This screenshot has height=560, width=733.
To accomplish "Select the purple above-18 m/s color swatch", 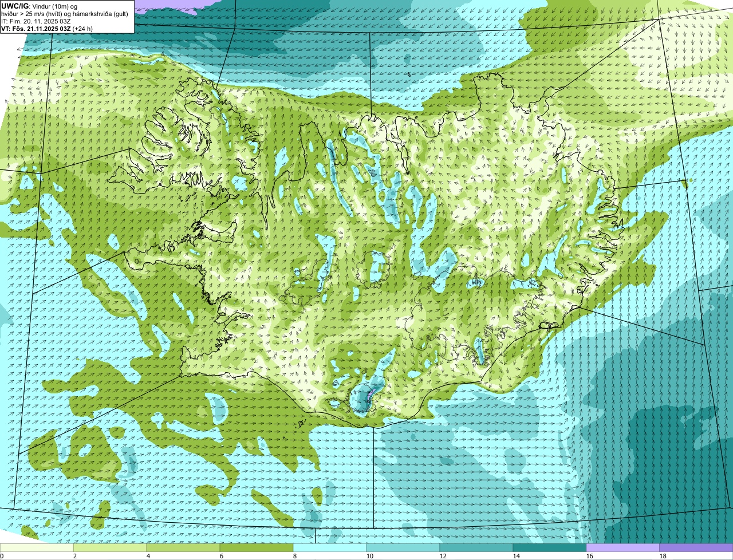I will [x=696, y=548].
